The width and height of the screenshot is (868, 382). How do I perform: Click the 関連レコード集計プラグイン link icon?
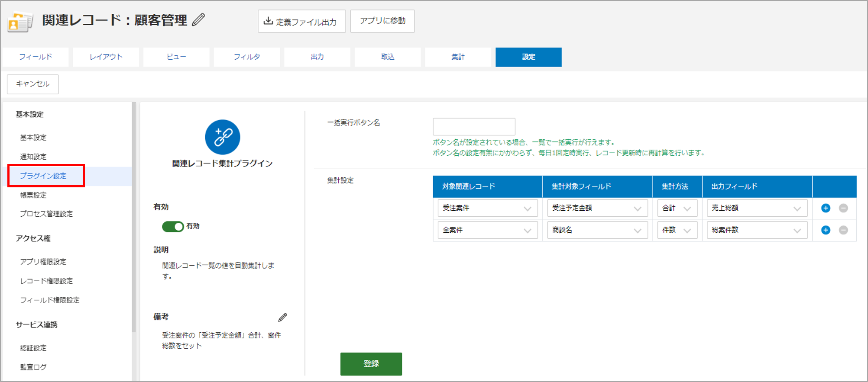[x=223, y=137]
